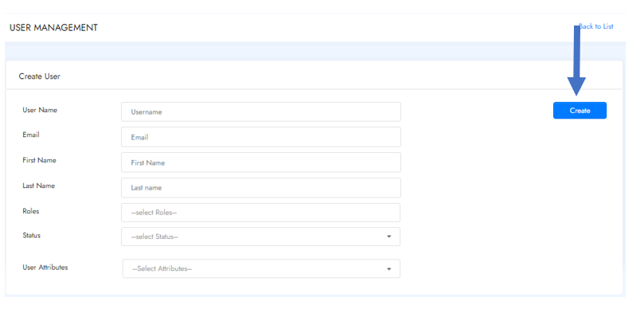Click the First Name label
The image size is (644, 313).
click(39, 160)
